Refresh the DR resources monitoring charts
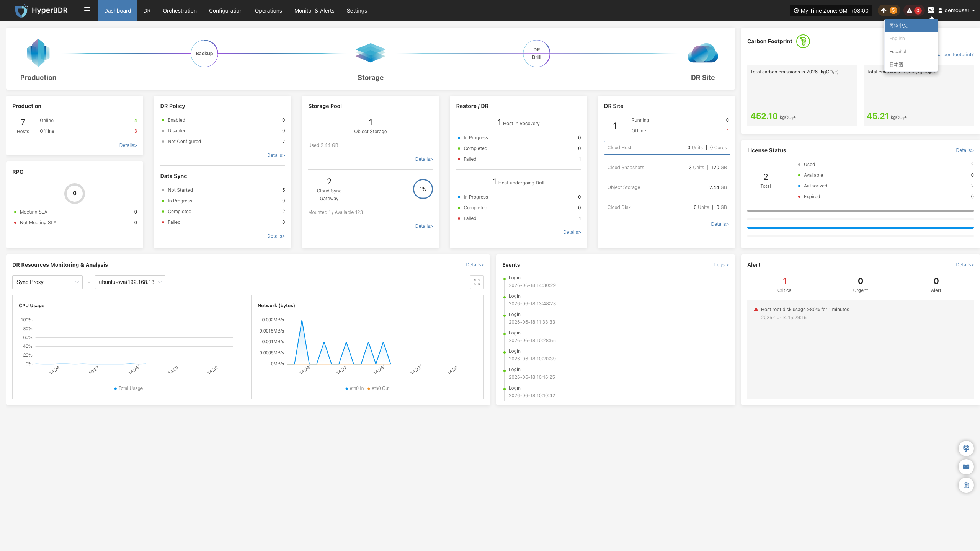This screenshot has width=980, height=551. [x=477, y=282]
